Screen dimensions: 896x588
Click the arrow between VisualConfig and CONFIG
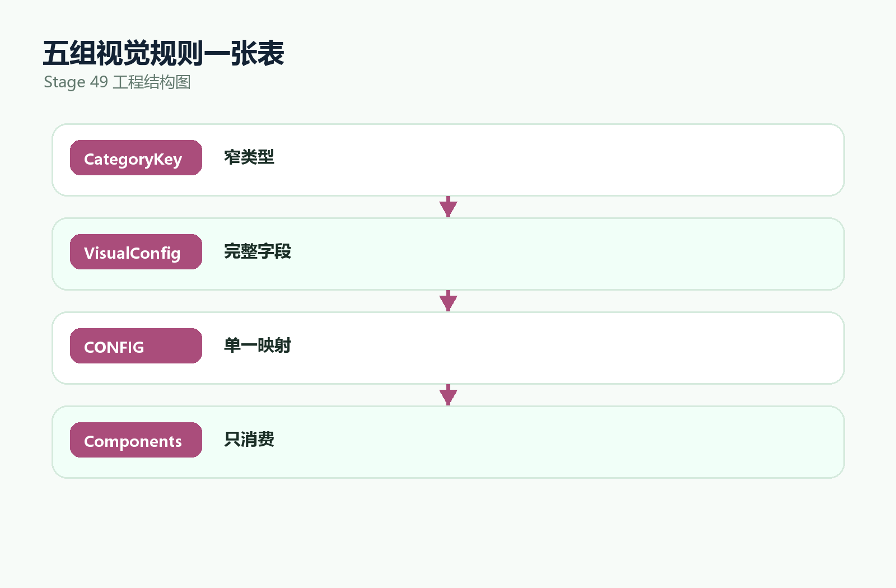[448, 301]
